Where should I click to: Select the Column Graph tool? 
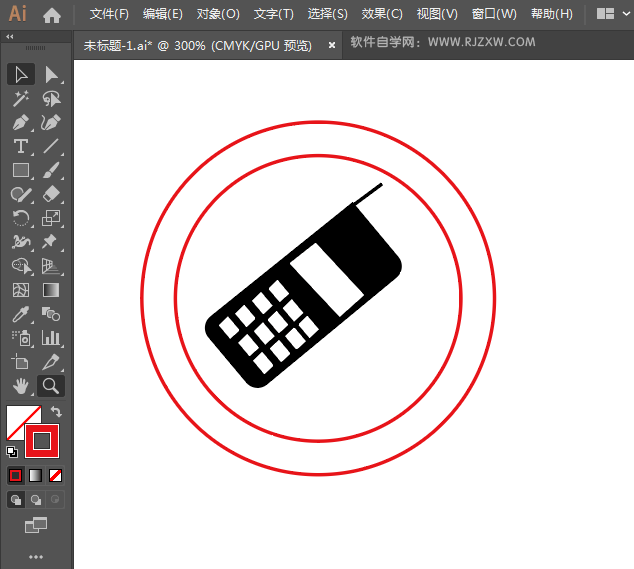51,338
